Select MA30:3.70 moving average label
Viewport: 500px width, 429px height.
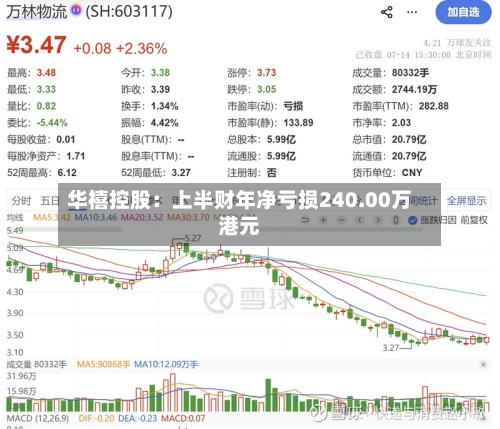point(188,218)
